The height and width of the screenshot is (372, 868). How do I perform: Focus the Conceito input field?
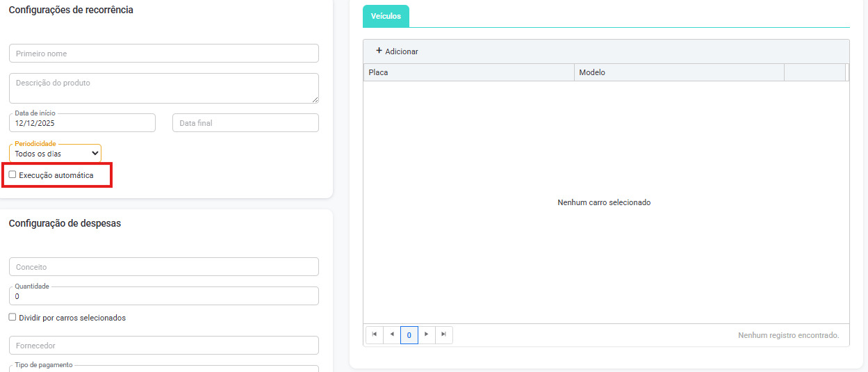point(163,267)
